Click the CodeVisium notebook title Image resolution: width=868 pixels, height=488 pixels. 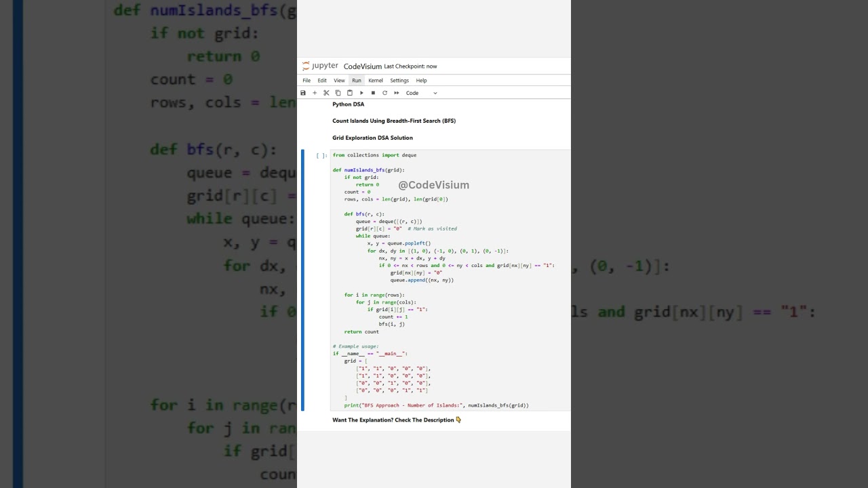click(x=363, y=66)
